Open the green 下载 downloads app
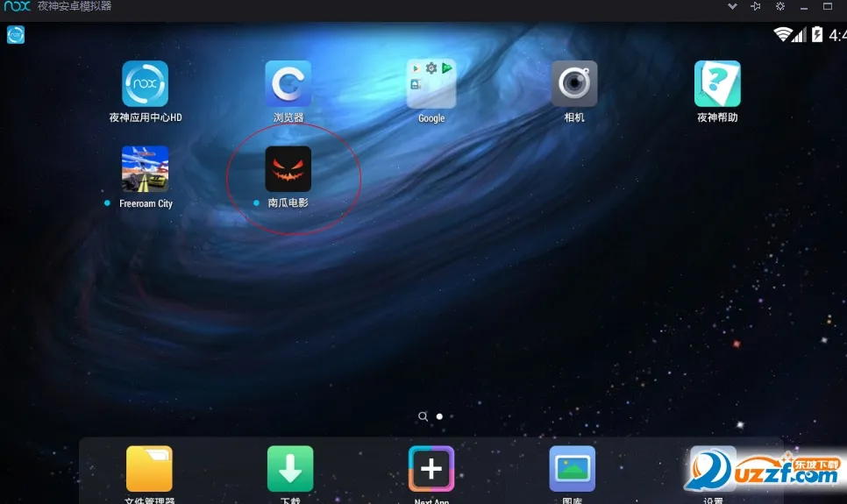This screenshot has width=847, height=504. pyautogui.click(x=290, y=469)
